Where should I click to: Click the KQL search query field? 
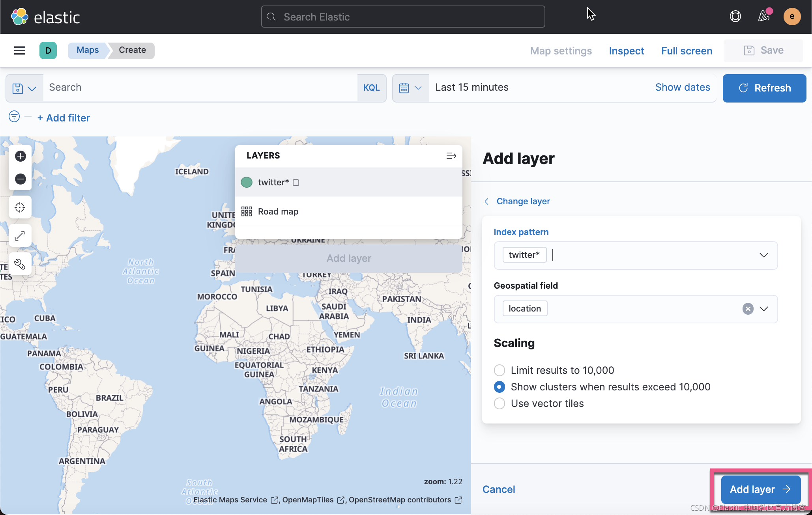click(200, 88)
